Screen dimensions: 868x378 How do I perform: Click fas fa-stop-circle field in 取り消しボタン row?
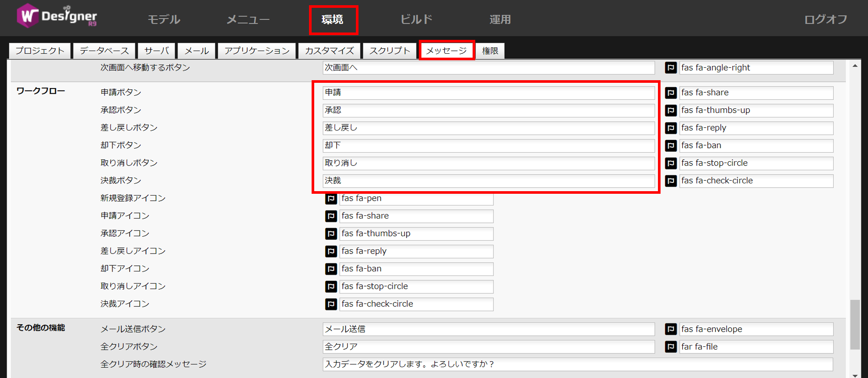click(756, 163)
